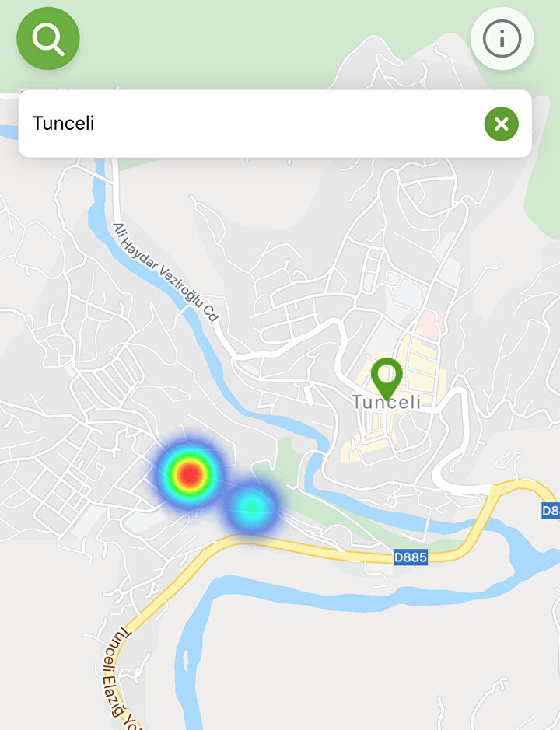The height and width of the screenshot is (730, 560).
Task: Tap the cyan smaller heatmap spot
Action: pyautogui.click(x=252, y=507)
